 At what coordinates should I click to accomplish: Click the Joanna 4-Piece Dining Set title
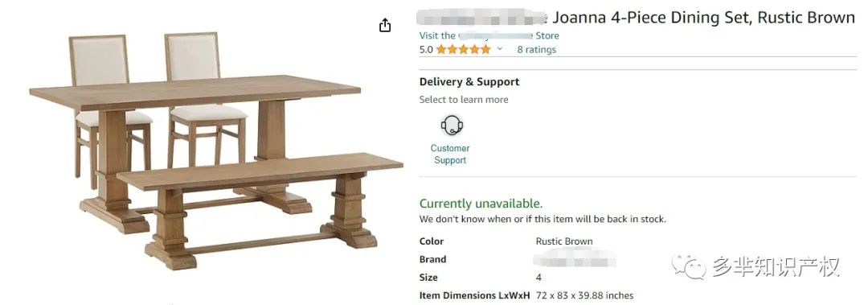click(636, 18)
